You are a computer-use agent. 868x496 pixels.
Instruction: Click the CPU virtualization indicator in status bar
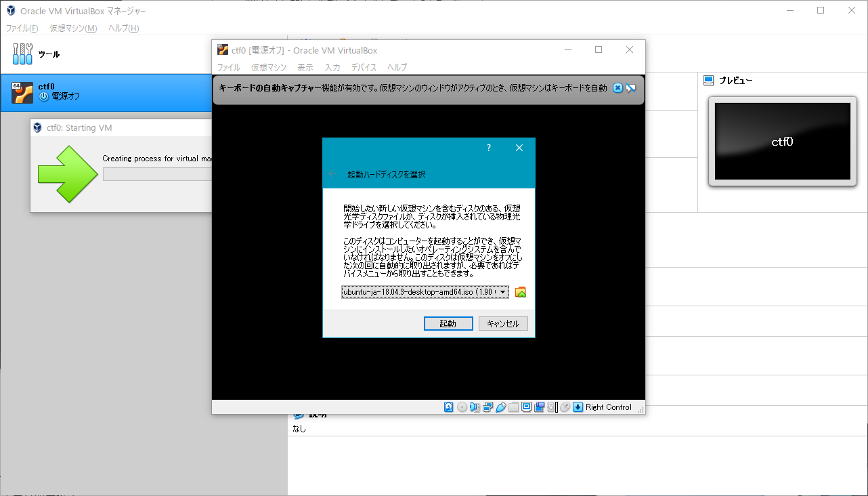point(552,407)
